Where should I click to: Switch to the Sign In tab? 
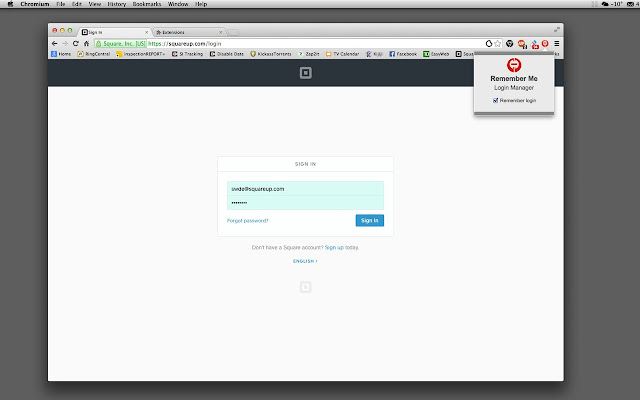click(x=114, y=32)
